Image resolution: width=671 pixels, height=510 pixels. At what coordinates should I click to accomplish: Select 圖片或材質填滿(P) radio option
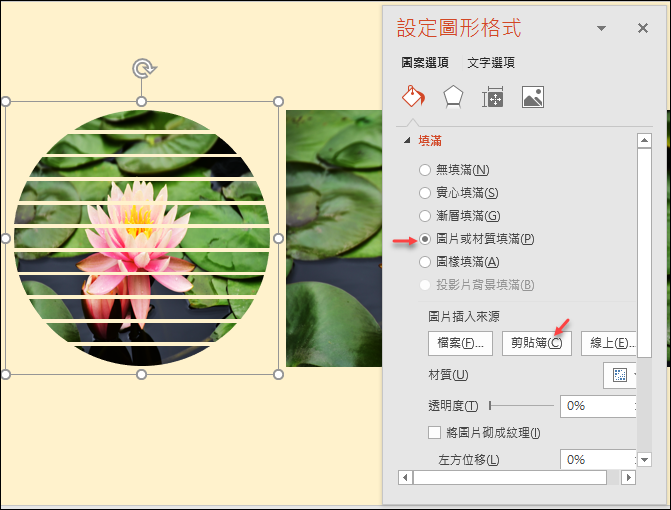477,239
